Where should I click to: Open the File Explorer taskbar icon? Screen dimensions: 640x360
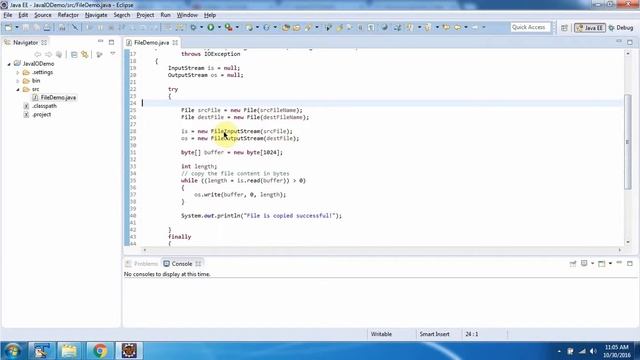(x=69, y=351)
